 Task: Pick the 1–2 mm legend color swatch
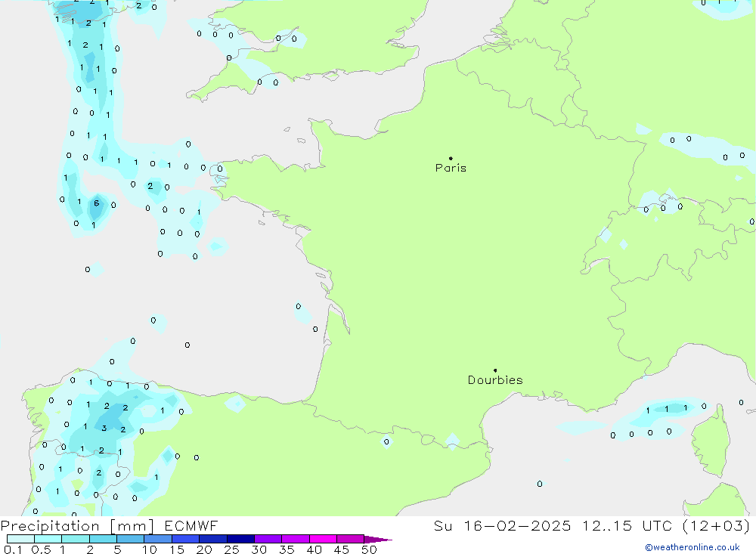click(76, 539)
